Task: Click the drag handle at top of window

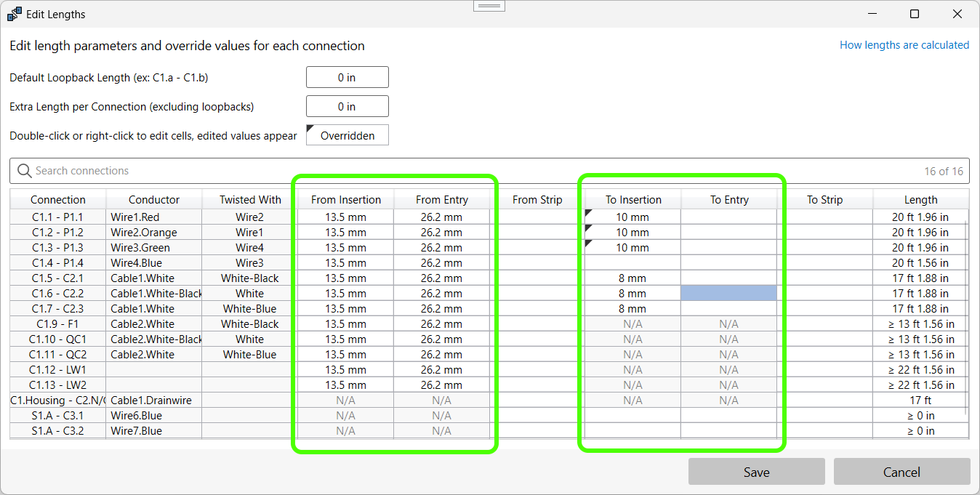Action: tap(489, 6)
